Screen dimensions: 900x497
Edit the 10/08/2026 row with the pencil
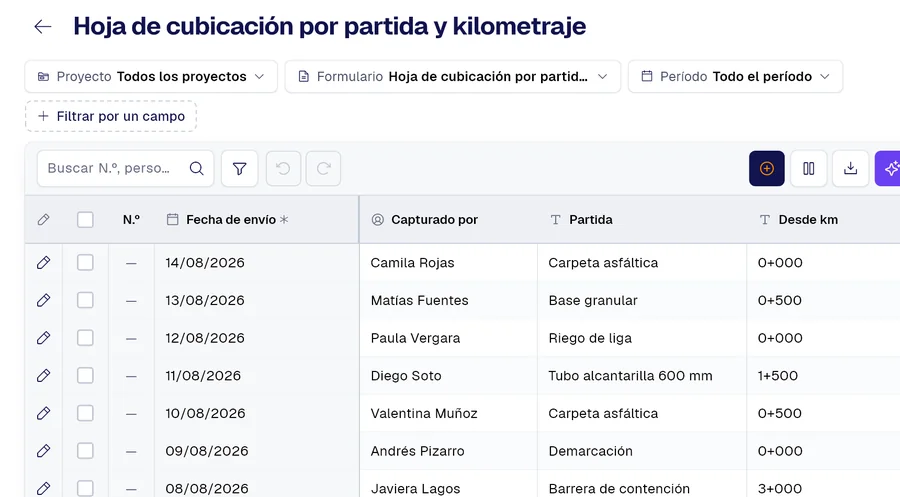point(43,413)
